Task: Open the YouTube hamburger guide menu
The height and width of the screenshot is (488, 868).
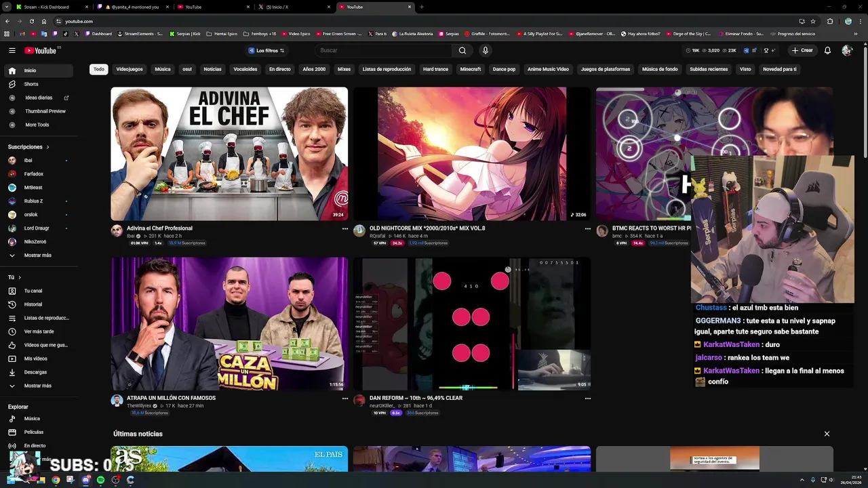Action: [x=12, y=50]
